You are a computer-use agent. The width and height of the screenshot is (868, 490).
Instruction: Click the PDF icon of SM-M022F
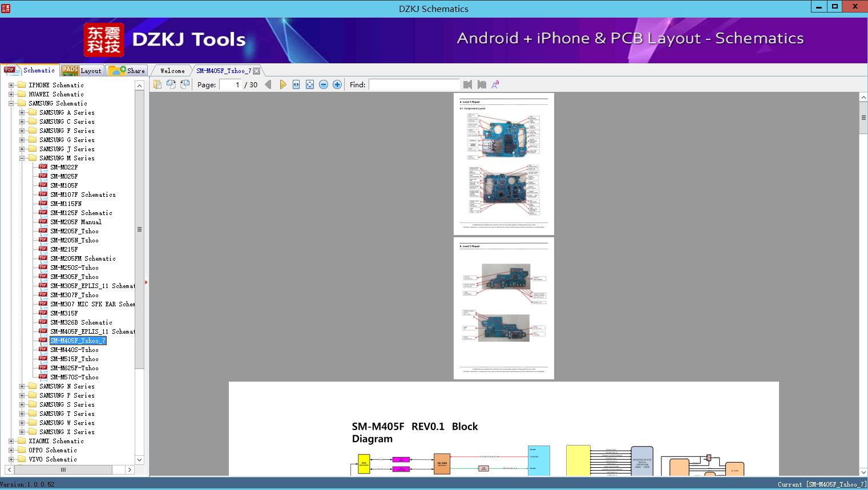(x=43, y=167)
